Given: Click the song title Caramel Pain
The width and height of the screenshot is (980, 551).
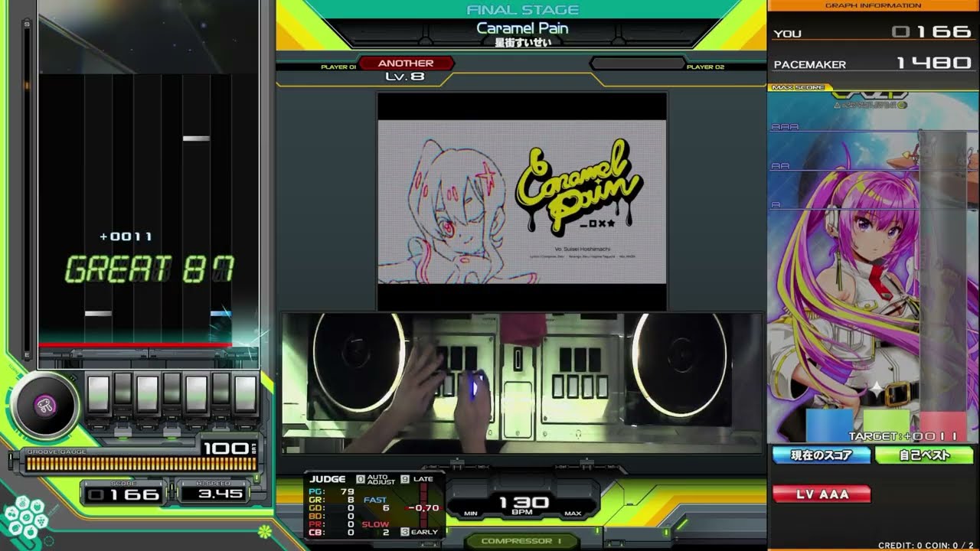Looking at the screenshot, I should [522, 28].
